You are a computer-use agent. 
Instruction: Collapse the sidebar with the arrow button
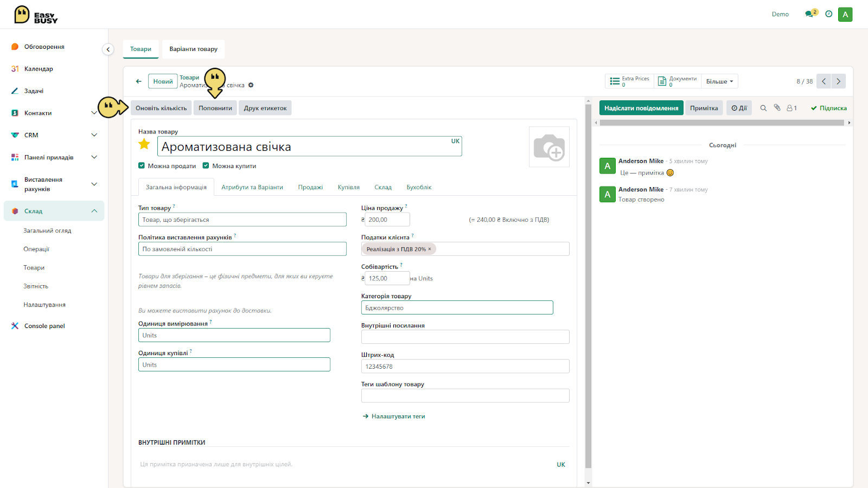pyautogui.click(x=108, y=49)
